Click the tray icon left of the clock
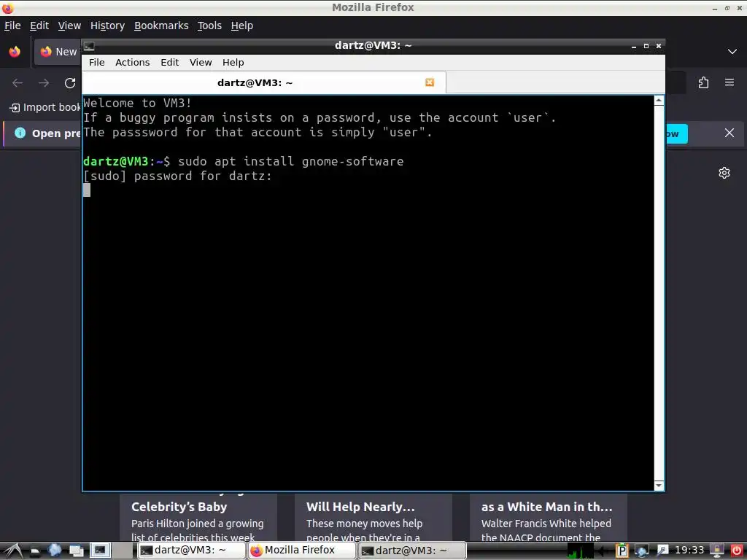Image resolution: width=747 pixels, height=560 pixels. (662, 551)
